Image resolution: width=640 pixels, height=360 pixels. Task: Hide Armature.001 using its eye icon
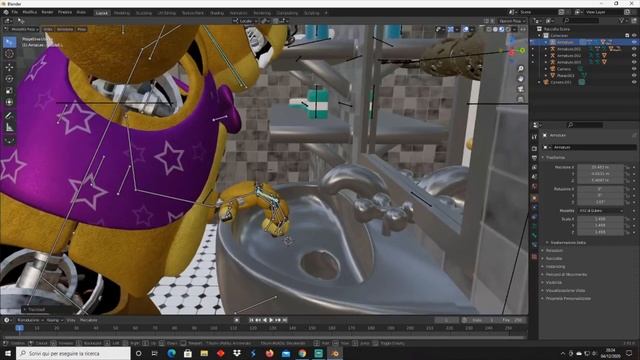click(x=634, y=49)
